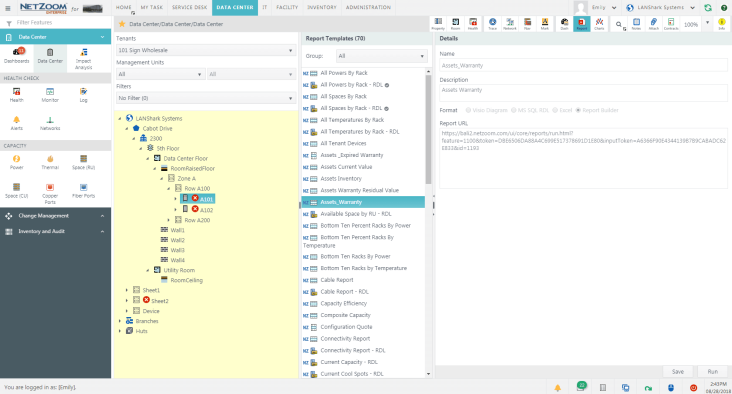This screenshot has height=394, width=732.
Task: Switch to the MY TASK tab
Action: tap(152, 7)
